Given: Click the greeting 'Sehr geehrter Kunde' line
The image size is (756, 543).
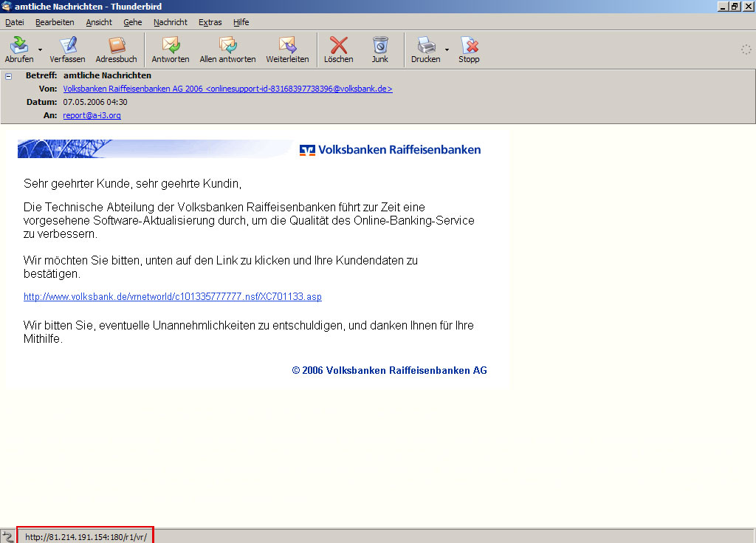Looking at the screenshot, I should (x=132, y=183).
